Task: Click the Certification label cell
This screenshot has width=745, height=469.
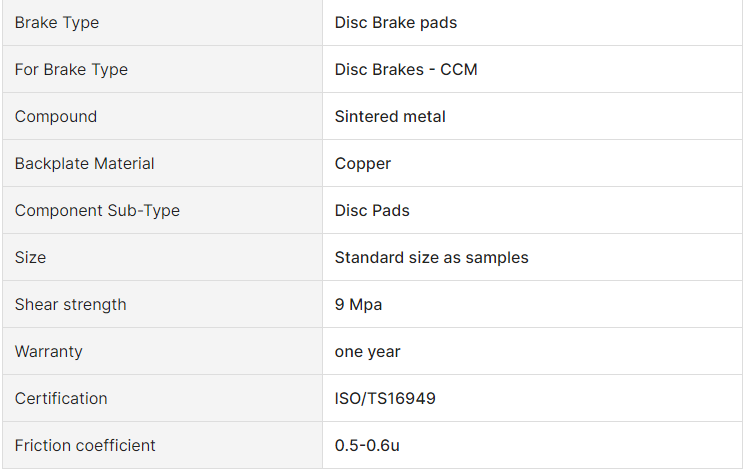Action: tap(162, 398)
